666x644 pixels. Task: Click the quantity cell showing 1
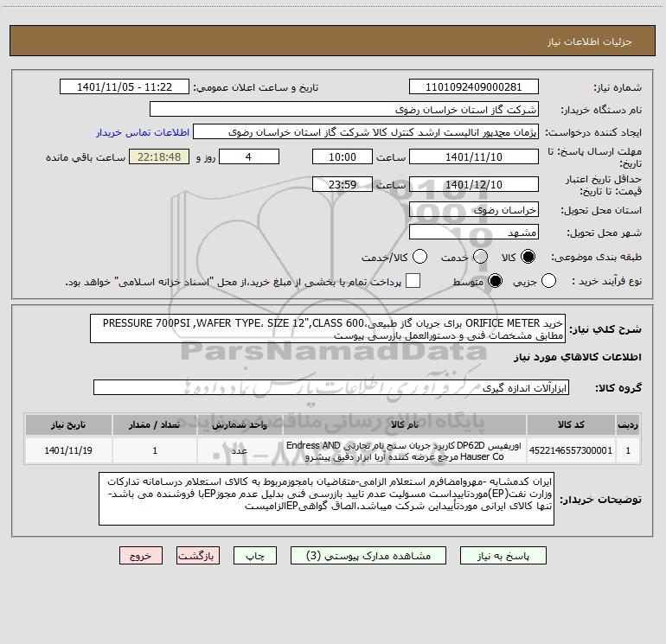[155, 450]
